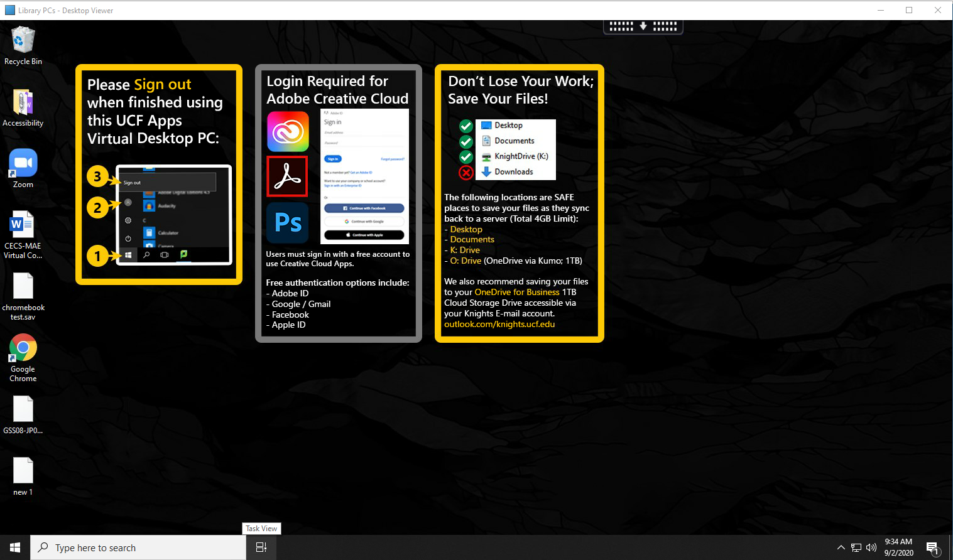Open the network status tray icon
This screenshot has height=560, width=953.
pyautogui.click(x=856, y=547)
